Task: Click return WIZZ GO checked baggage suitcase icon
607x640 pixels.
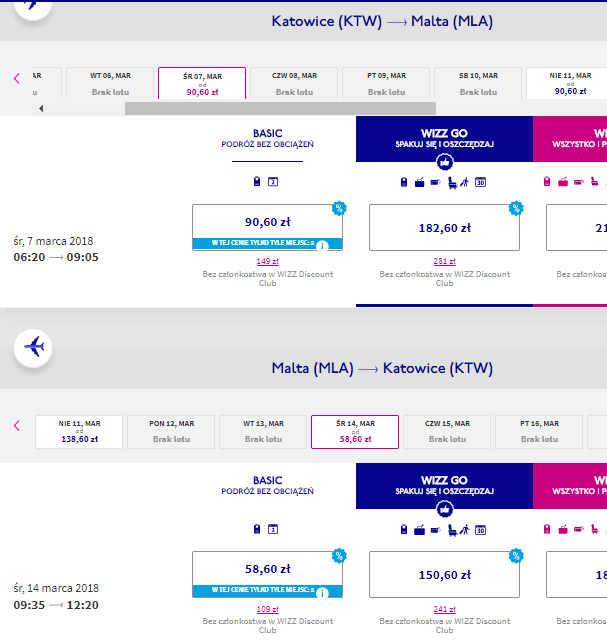Action: pos(419,530)
